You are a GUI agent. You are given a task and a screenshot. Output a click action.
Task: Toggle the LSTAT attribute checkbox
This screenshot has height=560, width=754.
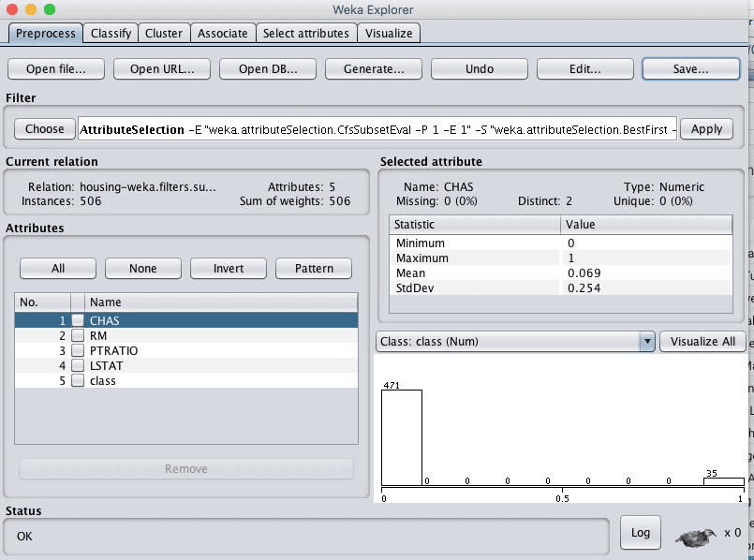click(x=78, y=365)
